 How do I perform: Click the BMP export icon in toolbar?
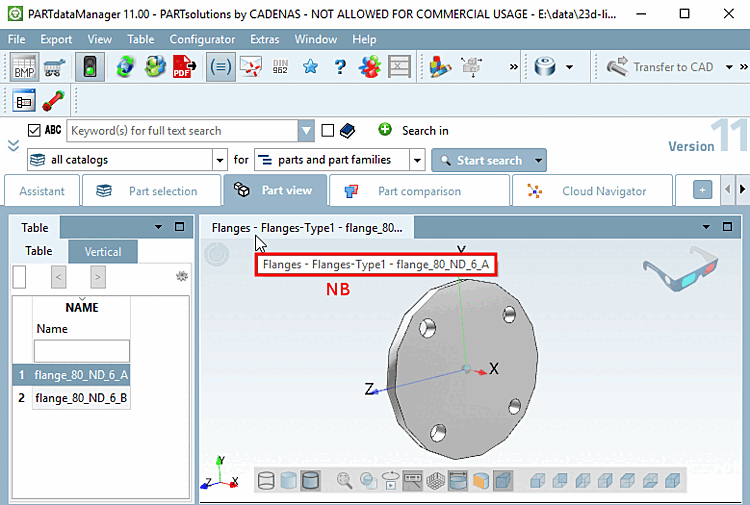click(24, 67)
